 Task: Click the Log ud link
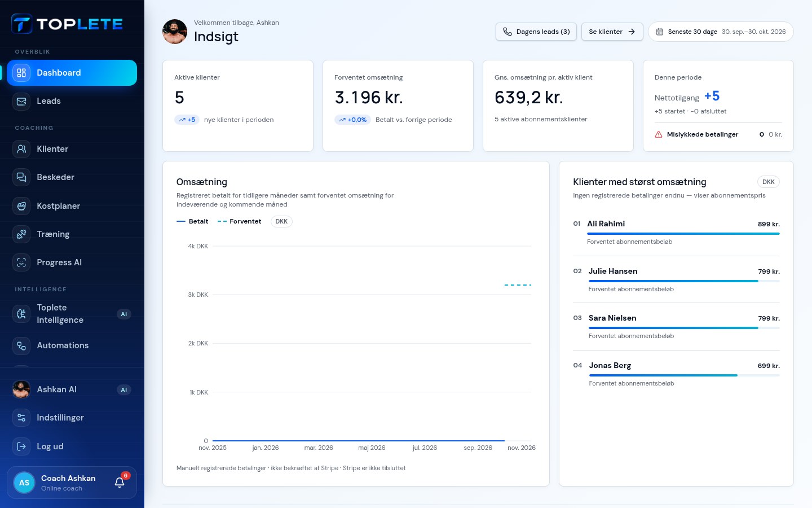[x=72, y=446]
